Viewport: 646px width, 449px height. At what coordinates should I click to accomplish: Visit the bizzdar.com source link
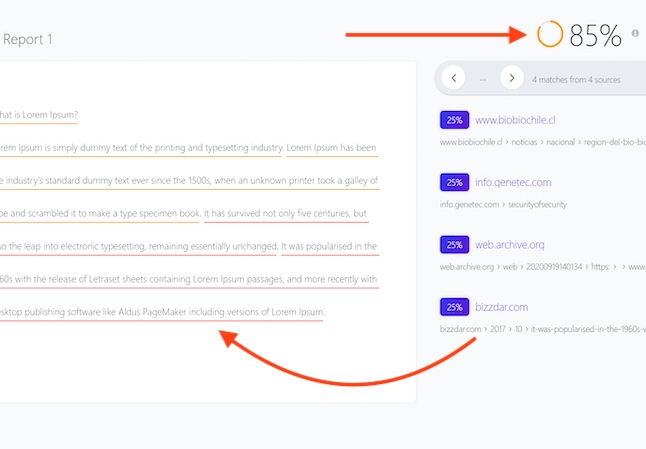[x=501, y=307]
